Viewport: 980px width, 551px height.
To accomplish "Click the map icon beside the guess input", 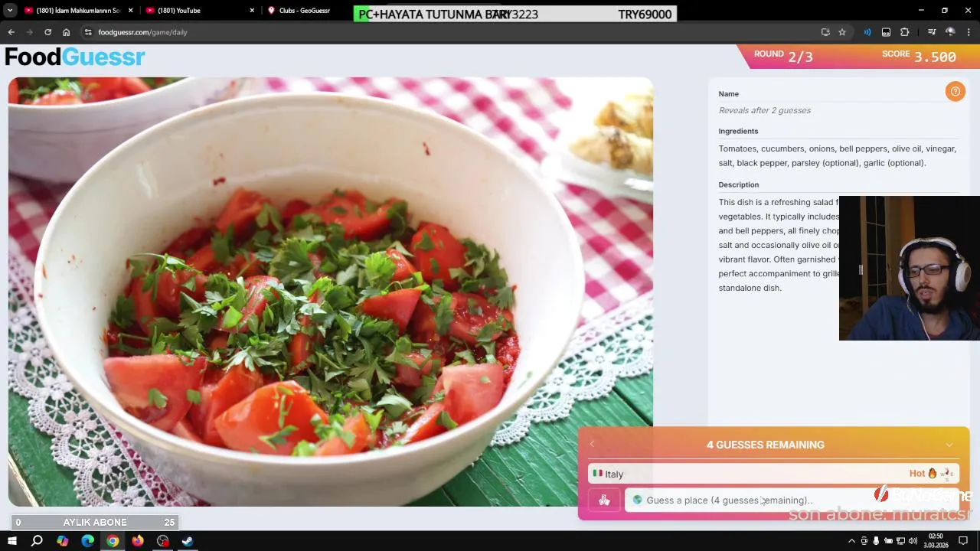I will 604,500.
